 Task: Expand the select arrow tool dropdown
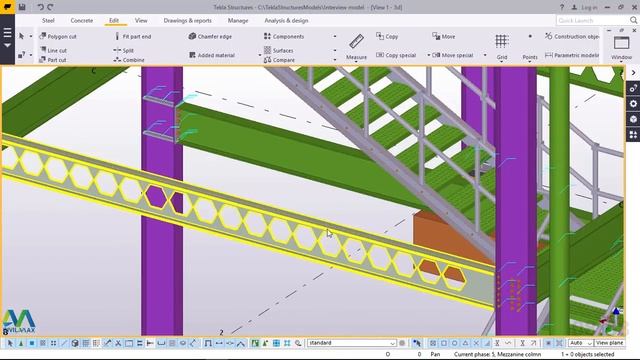(31, 36)
